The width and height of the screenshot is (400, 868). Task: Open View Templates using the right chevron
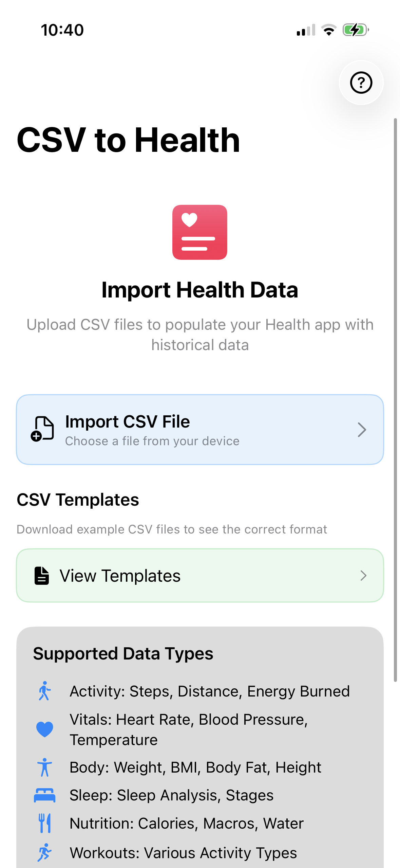[x=363, y=576]
